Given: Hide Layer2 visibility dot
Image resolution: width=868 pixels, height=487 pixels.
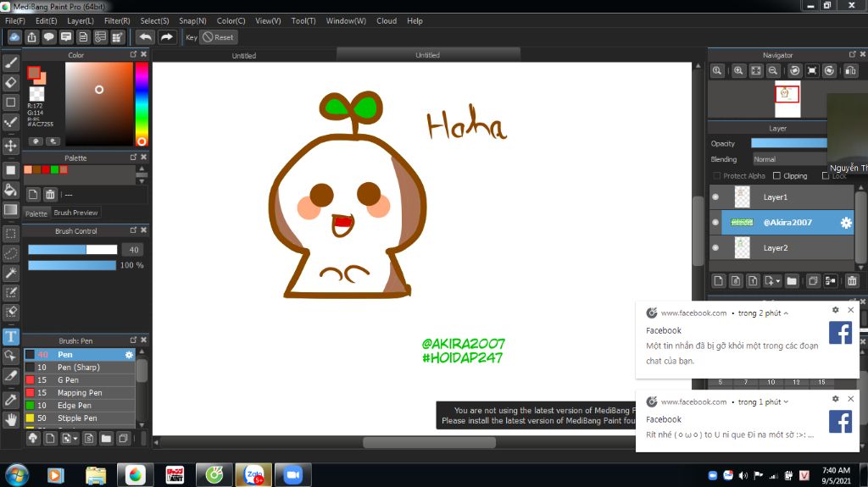Looking at the screenshot, I should pos(715,248).
